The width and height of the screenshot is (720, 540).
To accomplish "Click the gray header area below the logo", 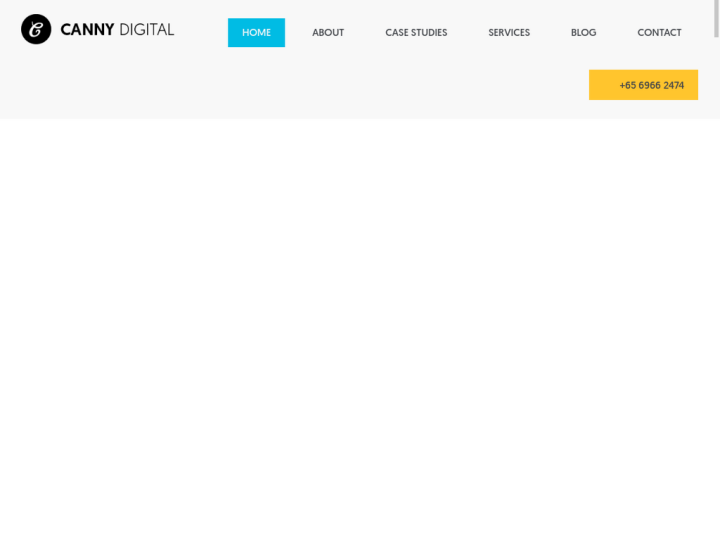I will pos(100,85).
